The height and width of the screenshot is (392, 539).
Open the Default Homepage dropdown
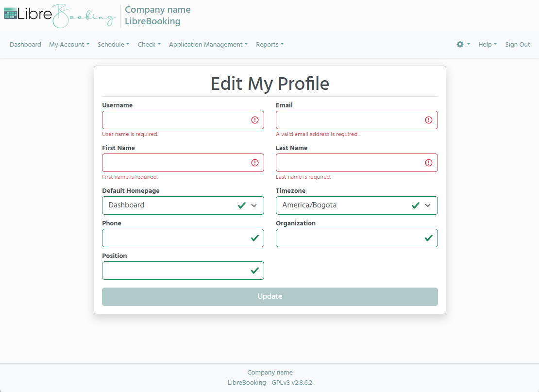[x=254, y=205]
